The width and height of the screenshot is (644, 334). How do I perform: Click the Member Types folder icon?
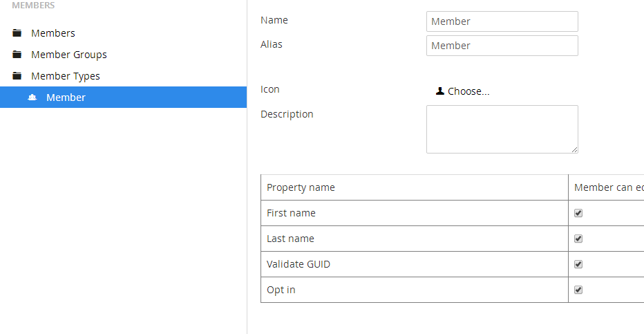(x=17, y=75)
